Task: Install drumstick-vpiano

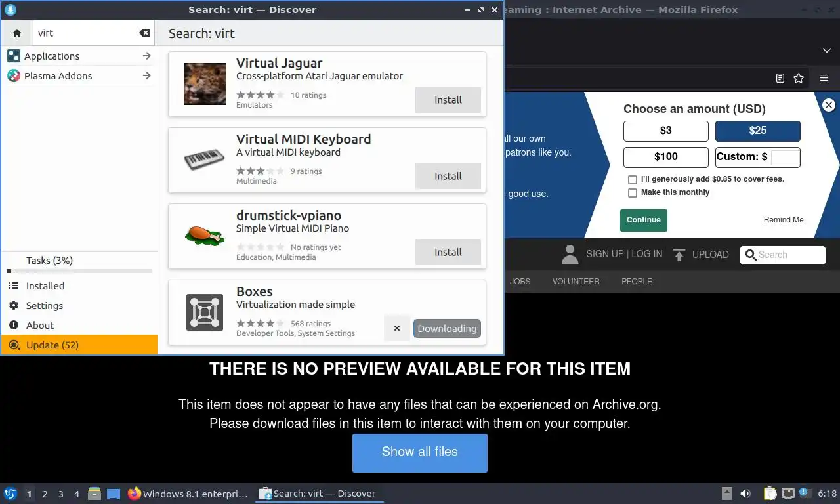Action: (x=448, y=252)
